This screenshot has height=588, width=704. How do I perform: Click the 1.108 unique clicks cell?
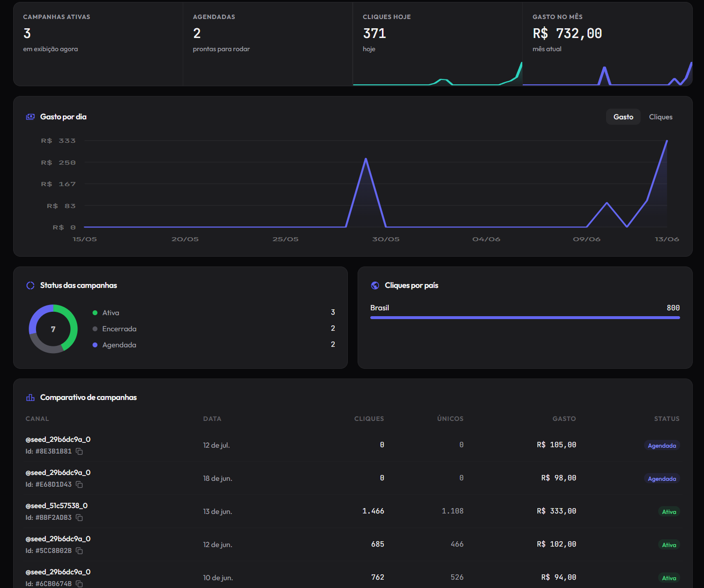[x=453, y=511]
